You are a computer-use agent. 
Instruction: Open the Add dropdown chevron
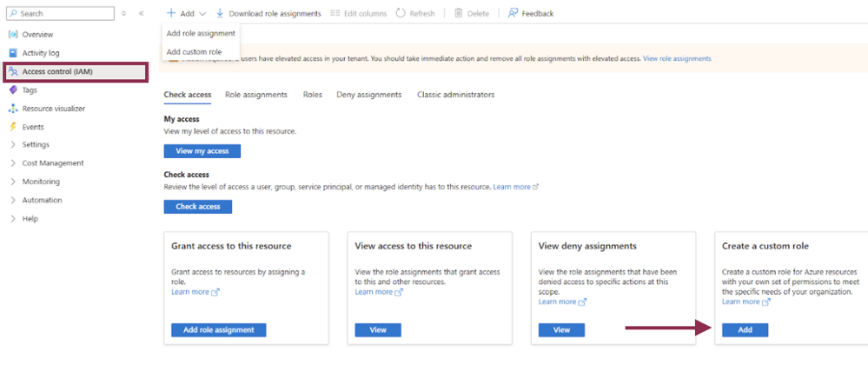pyautogui.click(x=202, y=13)
